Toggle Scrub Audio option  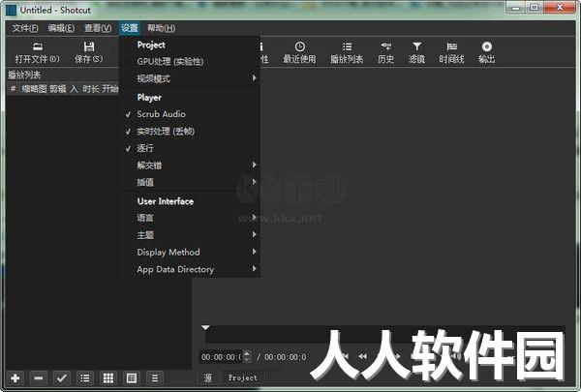[191, 114]
